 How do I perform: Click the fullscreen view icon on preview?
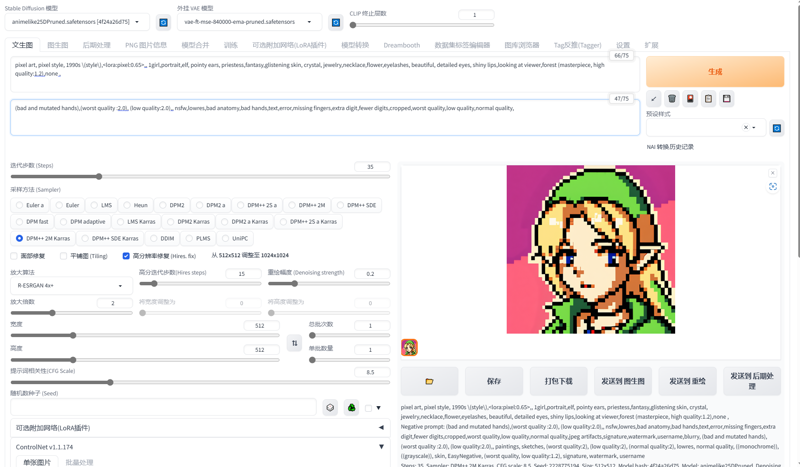coord(772,187)
